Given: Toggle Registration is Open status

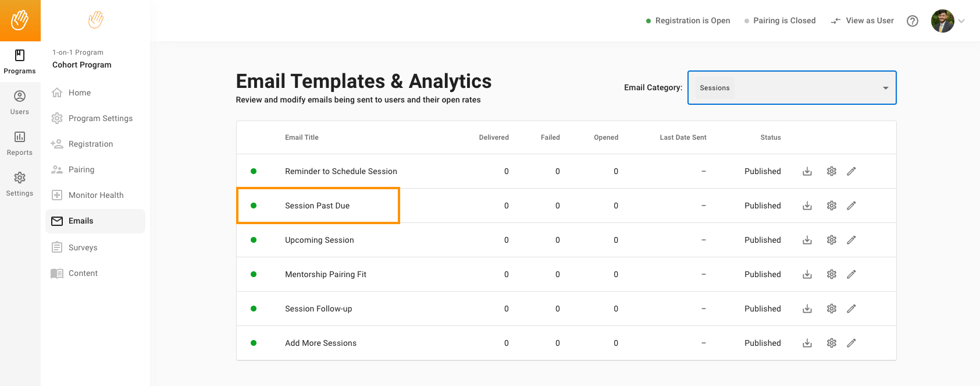Looking at the screenshot, I should point(688,21).
